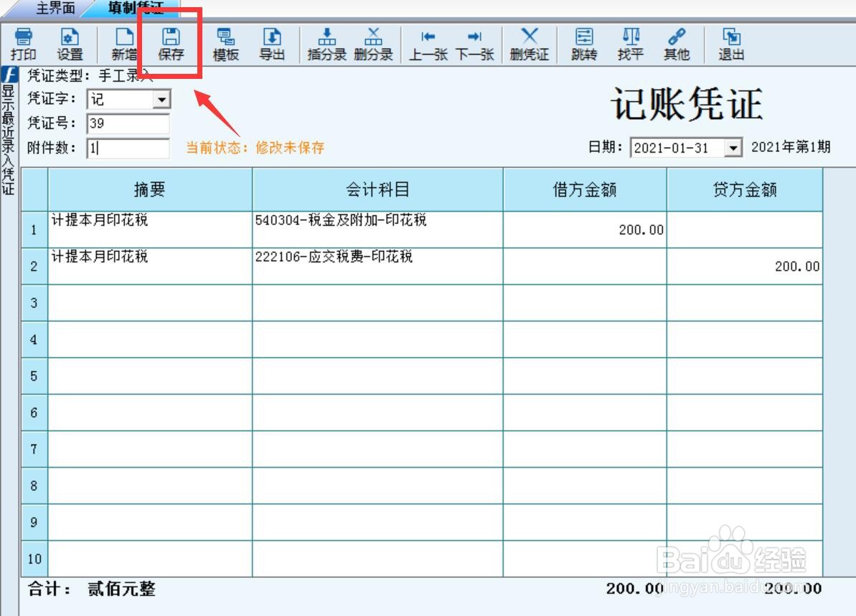Click the 合计 total text 贰佰元整
The width and height of the screenshot is (856, 616).
coord(121,589)
